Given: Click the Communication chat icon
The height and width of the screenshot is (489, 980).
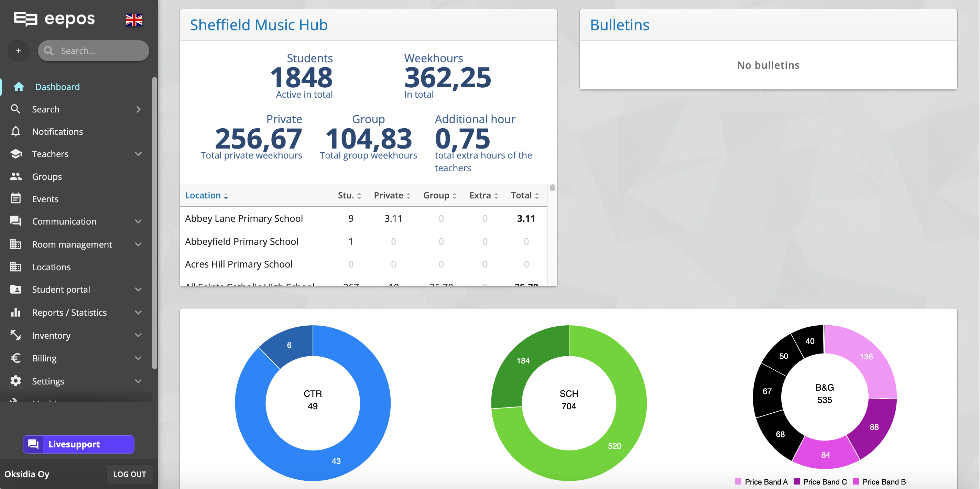Looking at the screenshot, I should coord(15,221).
